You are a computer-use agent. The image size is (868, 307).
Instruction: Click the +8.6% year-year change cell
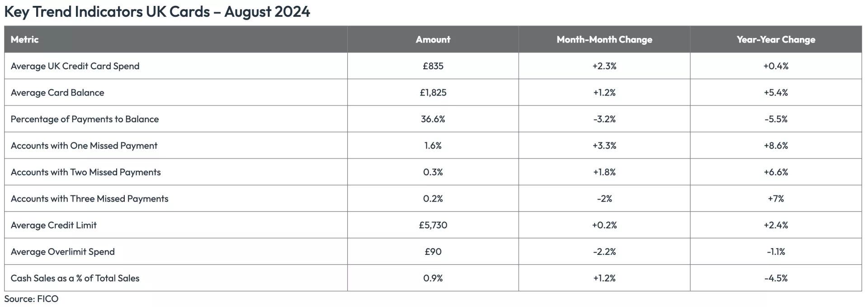[x=776, y=146]
